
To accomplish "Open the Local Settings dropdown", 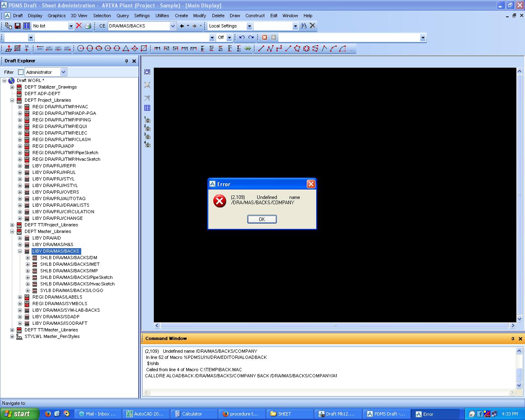I will coord(249,26).
